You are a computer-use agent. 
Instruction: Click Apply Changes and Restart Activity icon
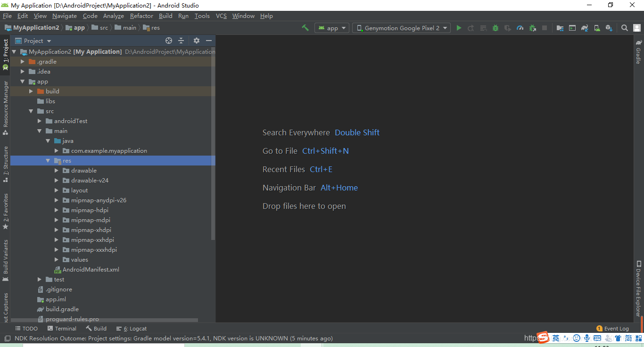pos(471,28)
